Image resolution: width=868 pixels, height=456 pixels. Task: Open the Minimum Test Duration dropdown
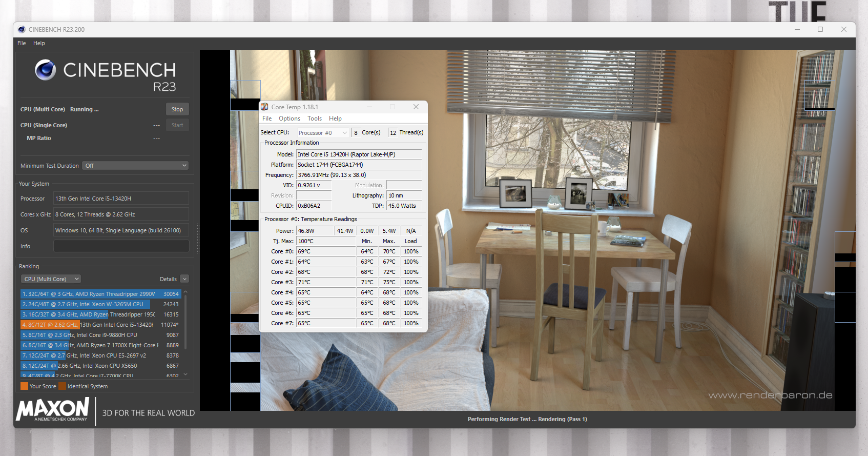point(135,166)
